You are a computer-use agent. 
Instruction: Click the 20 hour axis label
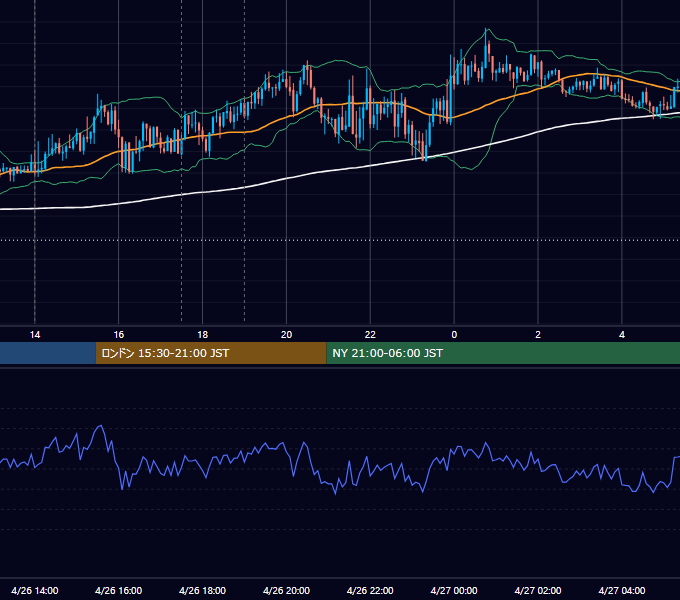(286, 335)
